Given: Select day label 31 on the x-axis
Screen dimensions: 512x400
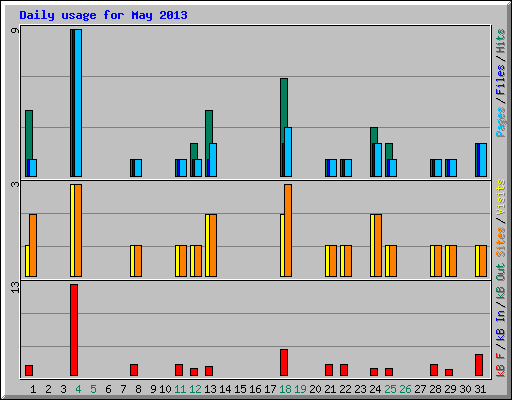Looking at the screenshot, I should tap(480, 389).
